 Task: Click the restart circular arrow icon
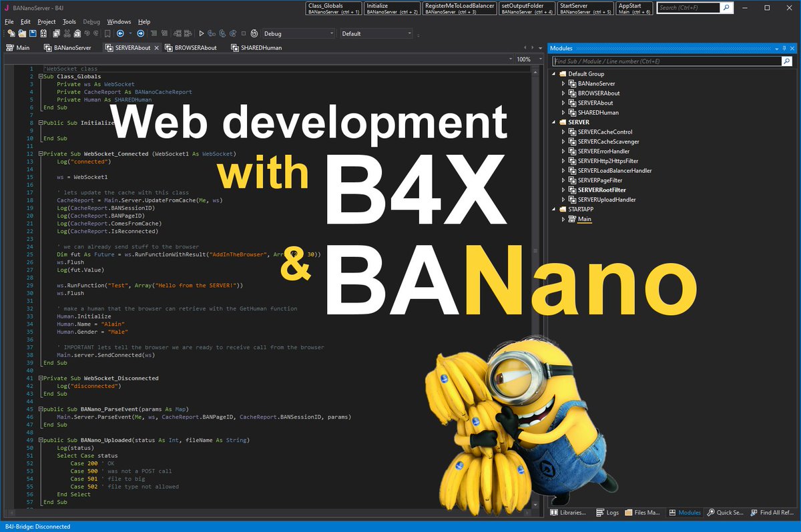coord(254,33)
